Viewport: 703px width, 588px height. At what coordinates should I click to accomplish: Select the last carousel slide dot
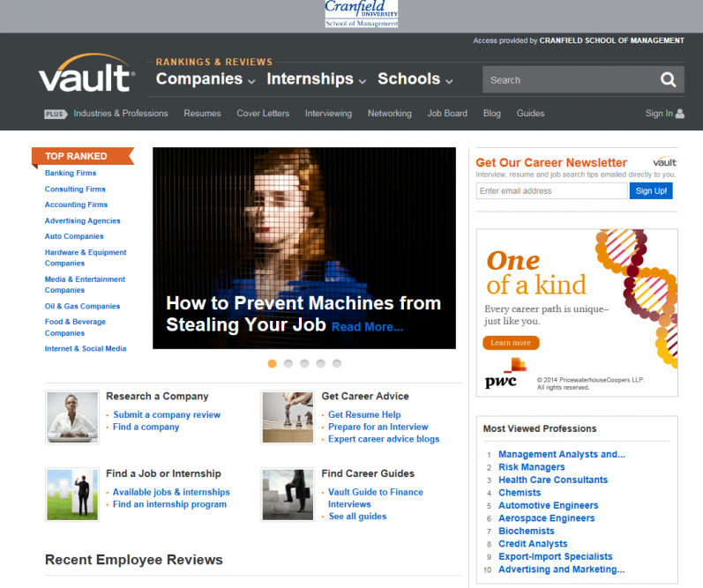click(336, 363)
